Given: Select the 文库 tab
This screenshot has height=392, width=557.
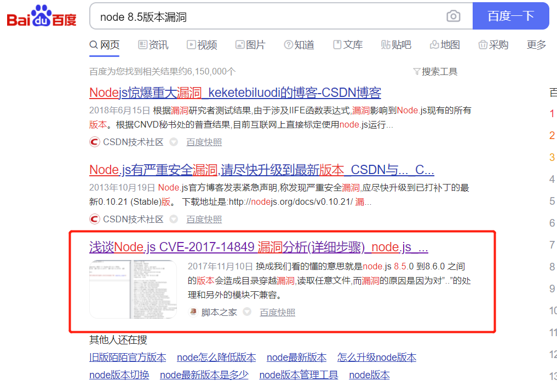Looking at the screenshot, I should pyautogui.click(x=348, y=45).
